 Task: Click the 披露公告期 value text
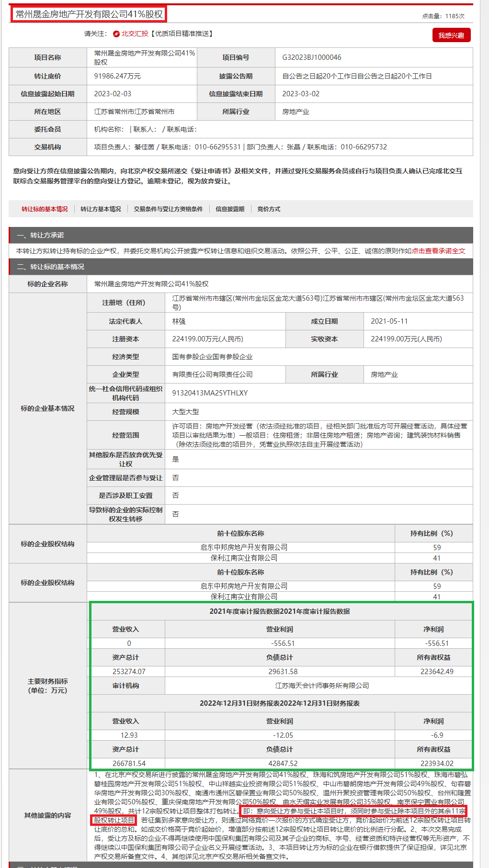[357, 76]
